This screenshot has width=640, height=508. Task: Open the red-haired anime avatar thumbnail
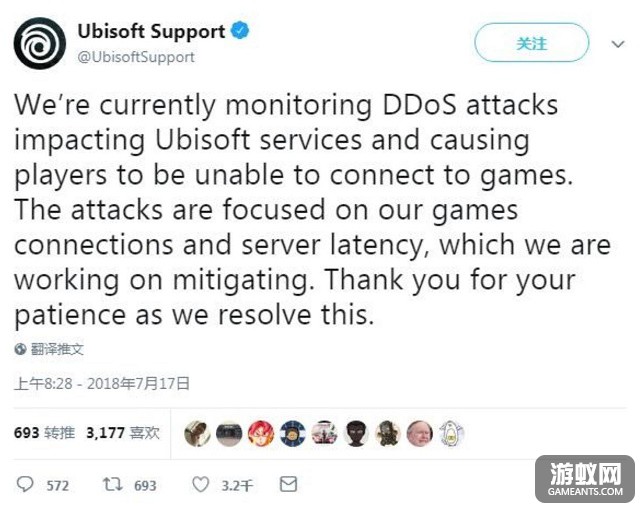tap(261, 433)
